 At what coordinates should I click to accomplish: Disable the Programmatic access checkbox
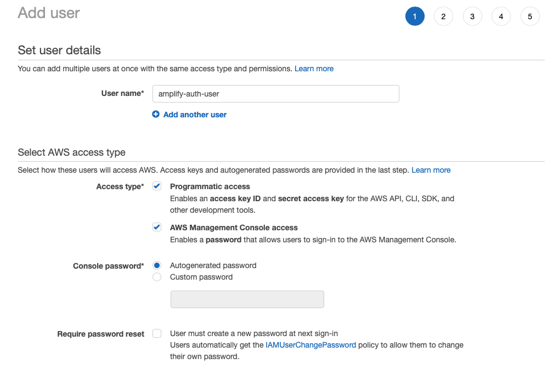(x=157, y=186)
